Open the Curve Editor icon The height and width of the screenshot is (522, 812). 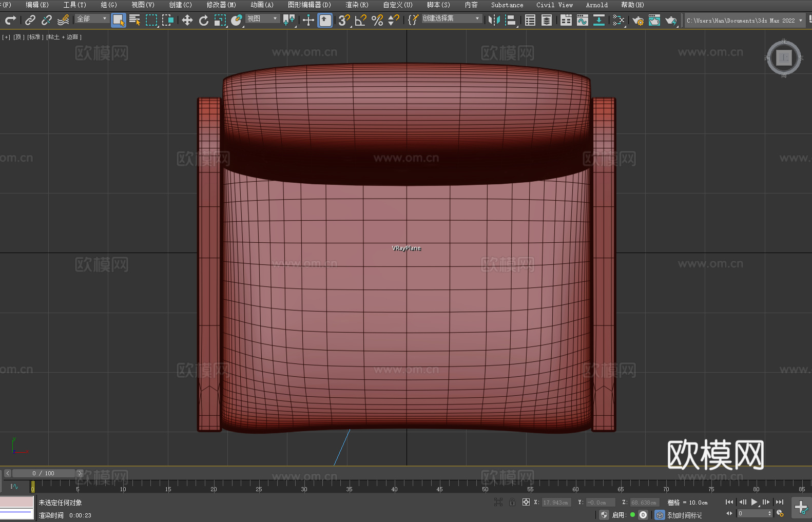583,20
